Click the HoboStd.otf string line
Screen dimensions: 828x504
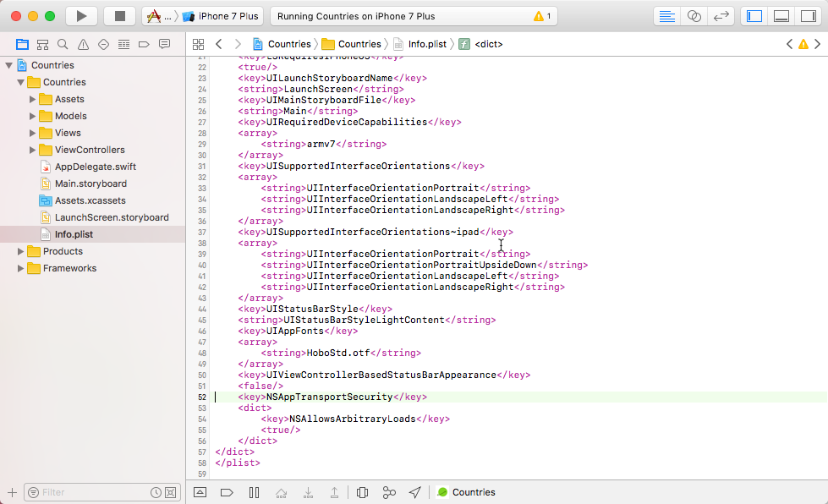point(341,353)
